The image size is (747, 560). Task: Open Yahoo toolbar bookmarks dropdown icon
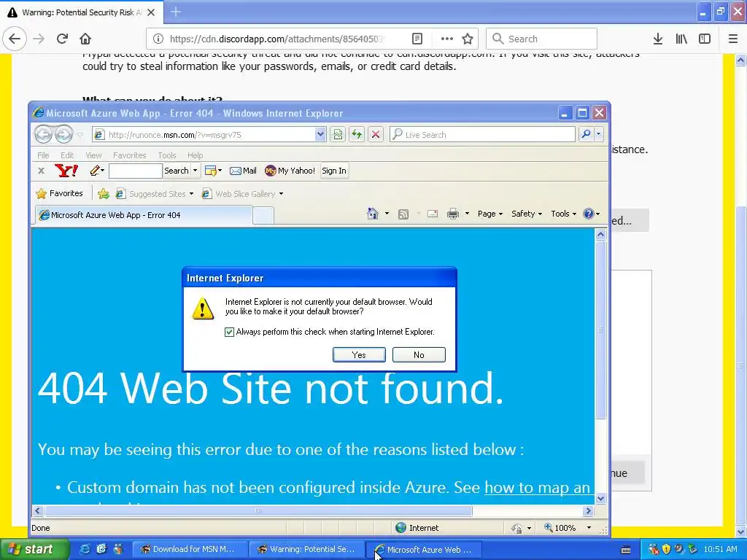[213, 171]
